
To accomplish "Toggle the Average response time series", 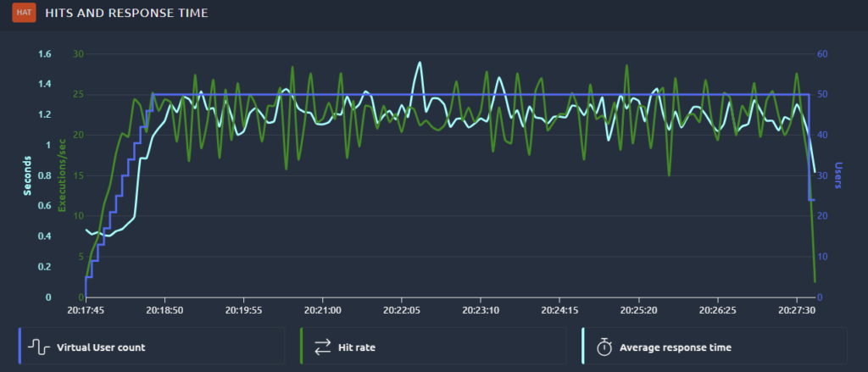I will 715,346.
